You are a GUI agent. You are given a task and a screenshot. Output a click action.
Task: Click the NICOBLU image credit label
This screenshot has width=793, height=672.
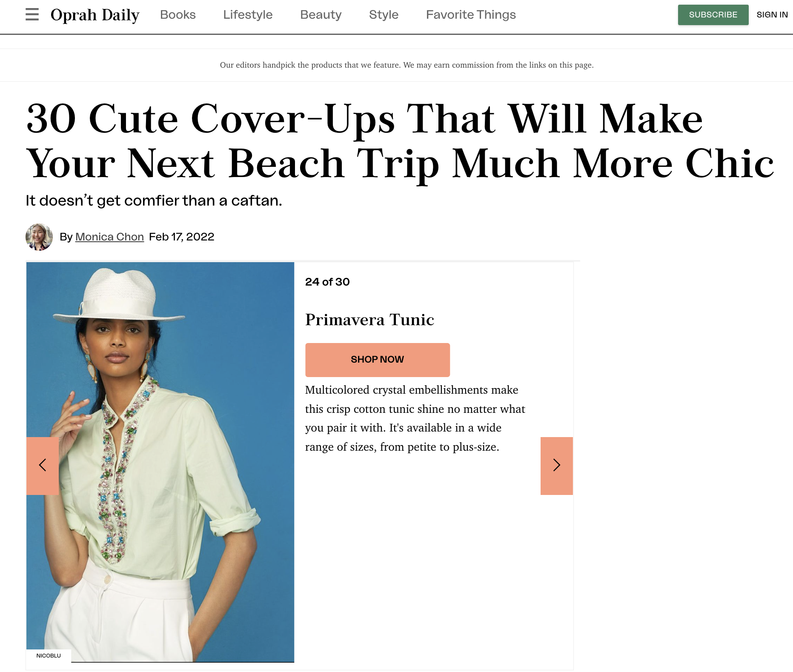click(49, 655)
